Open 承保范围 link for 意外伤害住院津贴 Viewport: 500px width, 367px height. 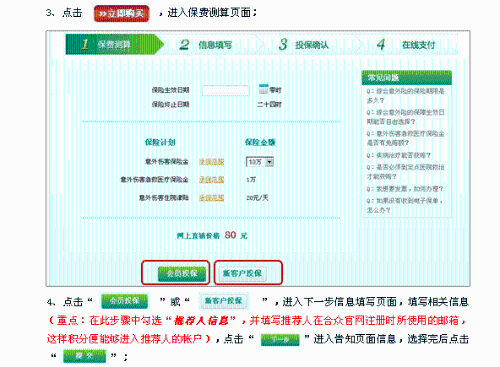(x=211, y=198)
